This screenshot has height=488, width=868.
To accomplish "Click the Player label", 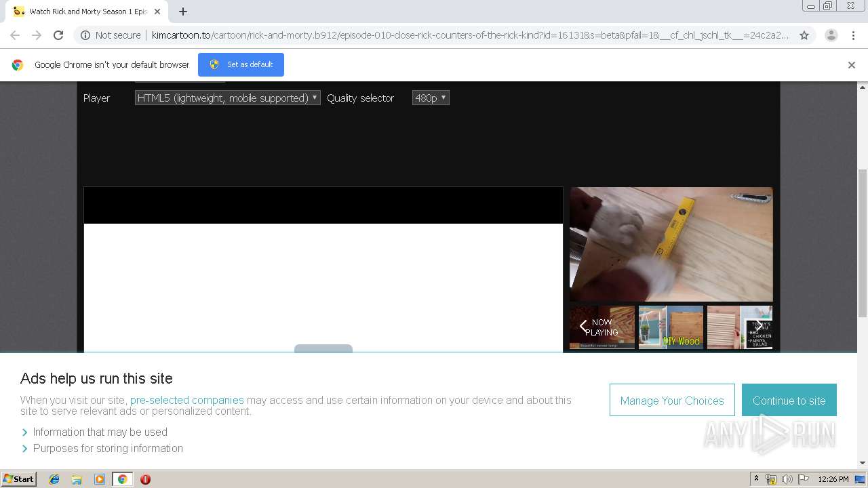I will (x=96, y=98).
